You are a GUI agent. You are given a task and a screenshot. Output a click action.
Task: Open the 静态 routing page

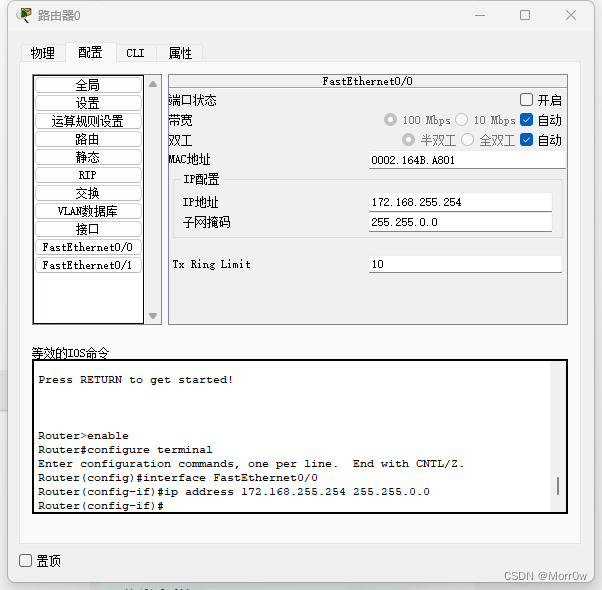[x=88, y=157]
